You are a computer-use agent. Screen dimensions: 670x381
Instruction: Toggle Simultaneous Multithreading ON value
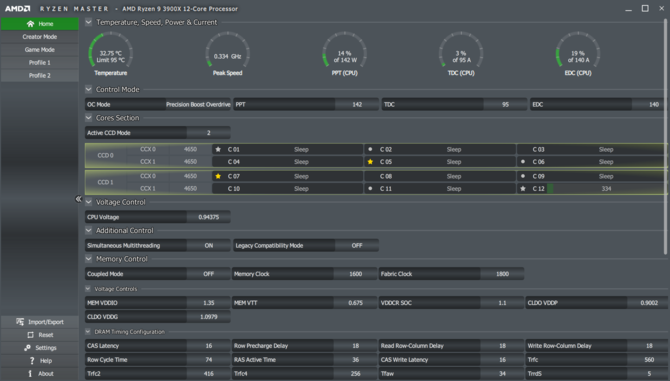[x=209, y=246]
